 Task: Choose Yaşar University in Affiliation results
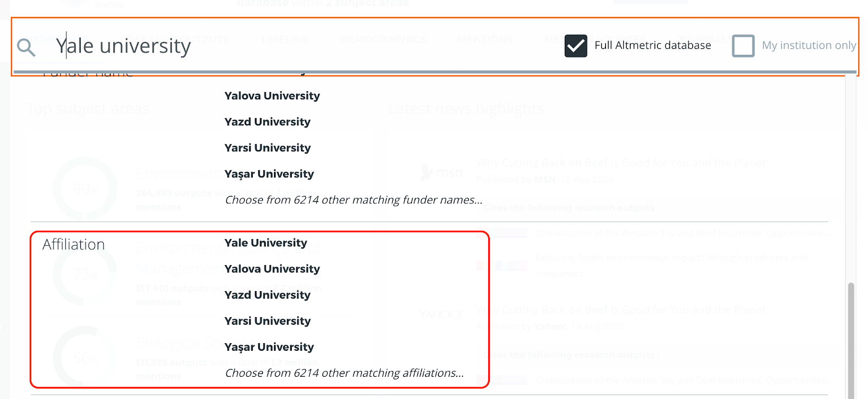click(269, 347)
